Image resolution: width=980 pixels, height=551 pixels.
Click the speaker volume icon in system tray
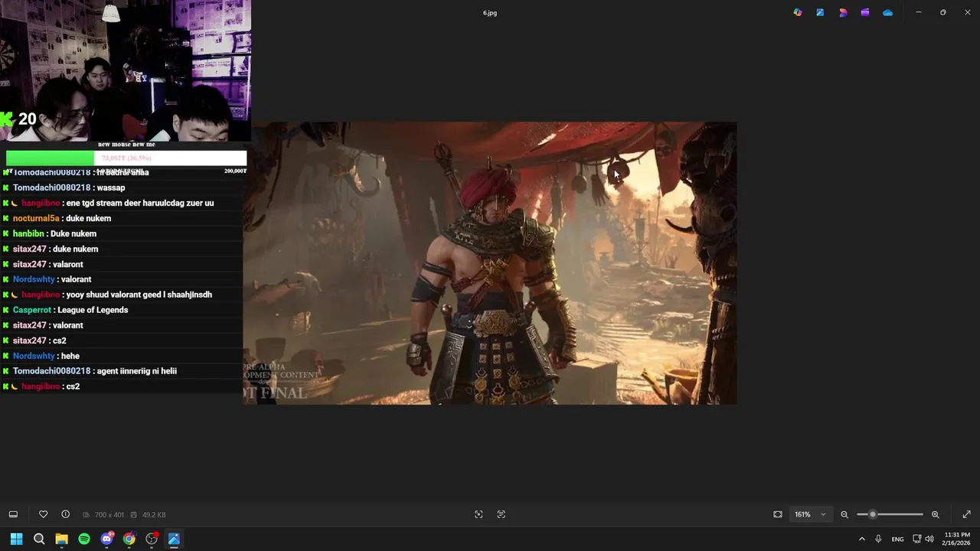click(929, 539)
